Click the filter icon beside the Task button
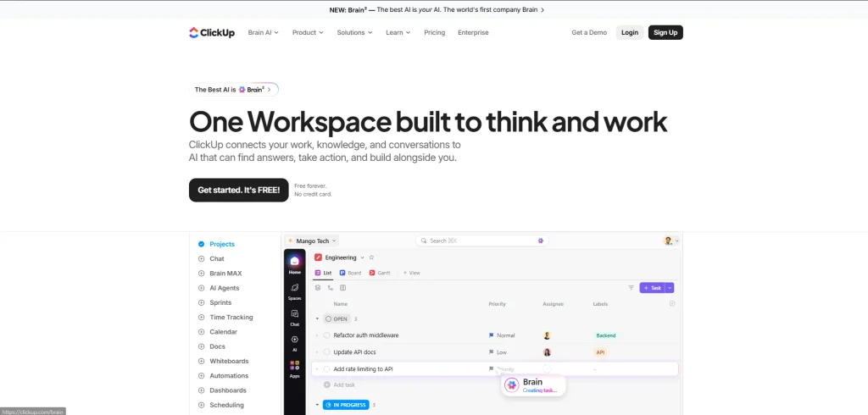The height and width of the screenshot is (415, 868). [631, 288]
